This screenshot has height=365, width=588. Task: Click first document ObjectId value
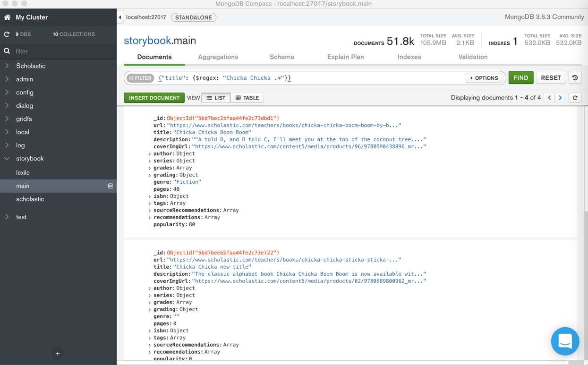223,119
